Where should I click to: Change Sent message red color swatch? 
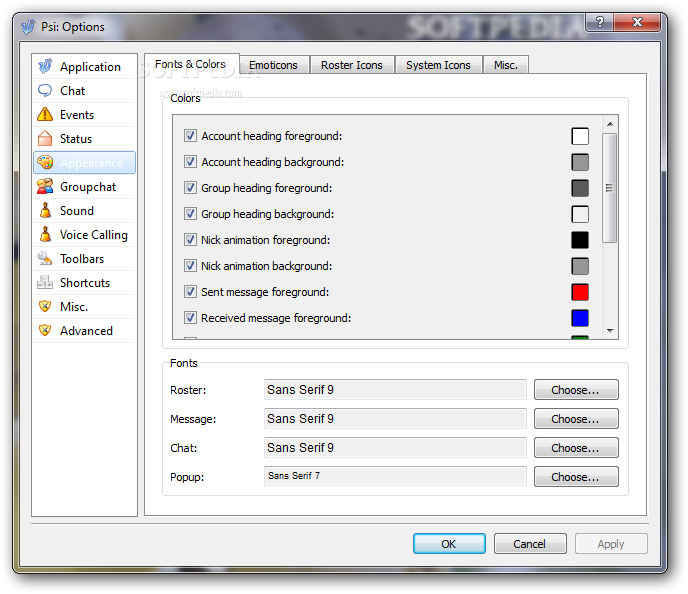click(580, 292)
